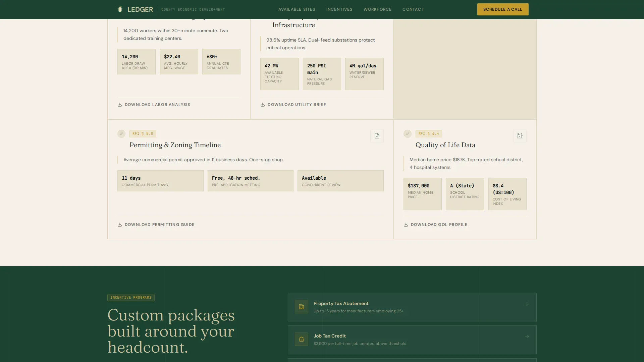Click the Download QOL Profile link
Viewport: 644px width, 362px height.
[x=435, y=225]
